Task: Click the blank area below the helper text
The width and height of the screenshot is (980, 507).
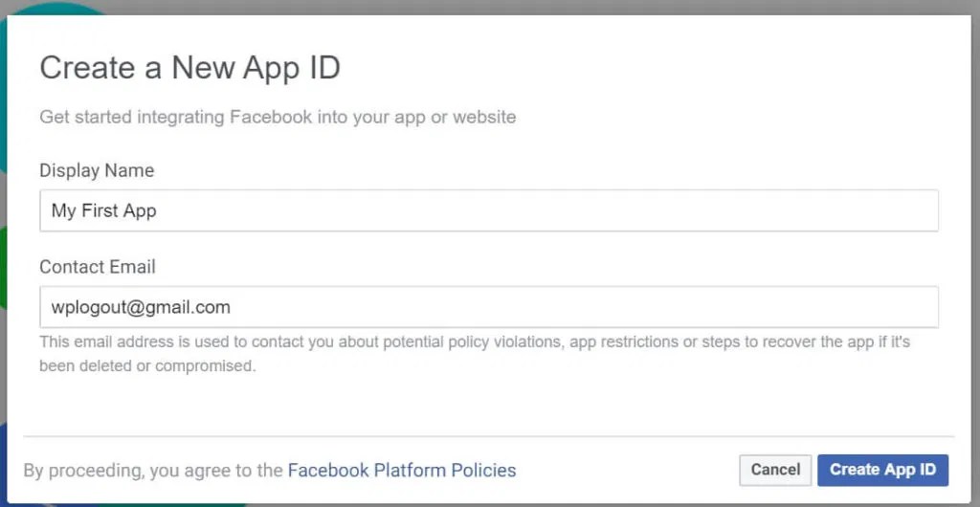Action: click(x=489, y=405)
